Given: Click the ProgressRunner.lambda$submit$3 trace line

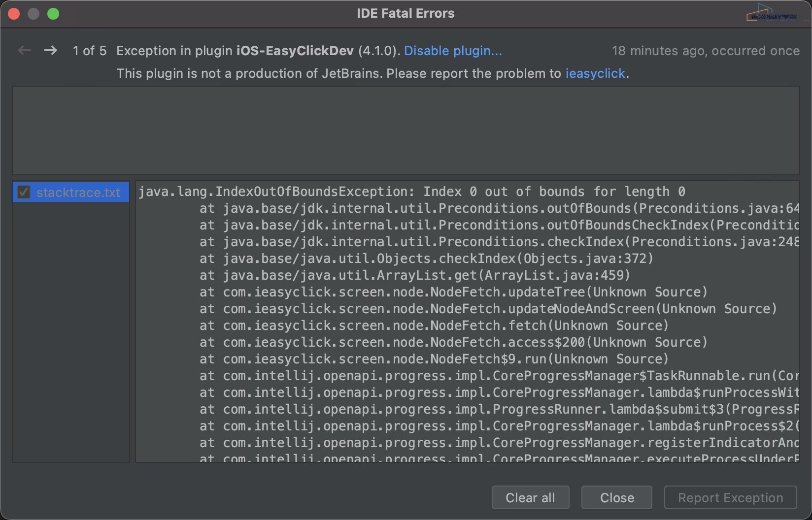Looking at the screenshot, I should [499, 409].
